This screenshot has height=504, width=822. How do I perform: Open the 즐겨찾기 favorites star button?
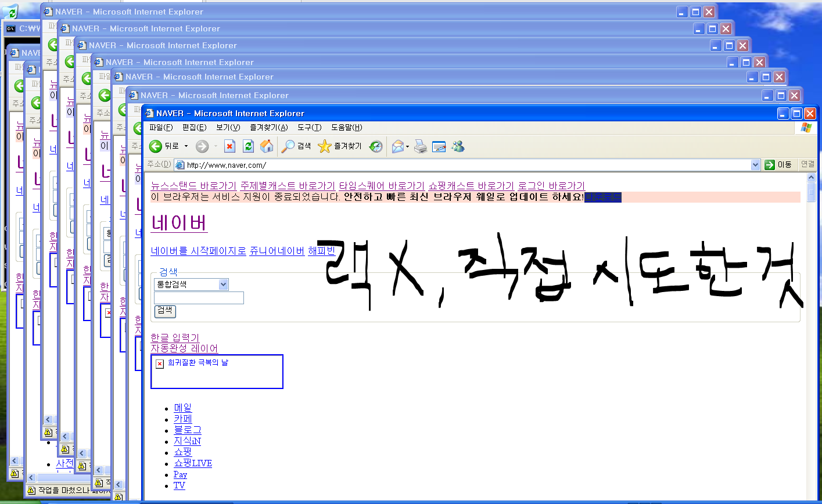click(340, 146)
